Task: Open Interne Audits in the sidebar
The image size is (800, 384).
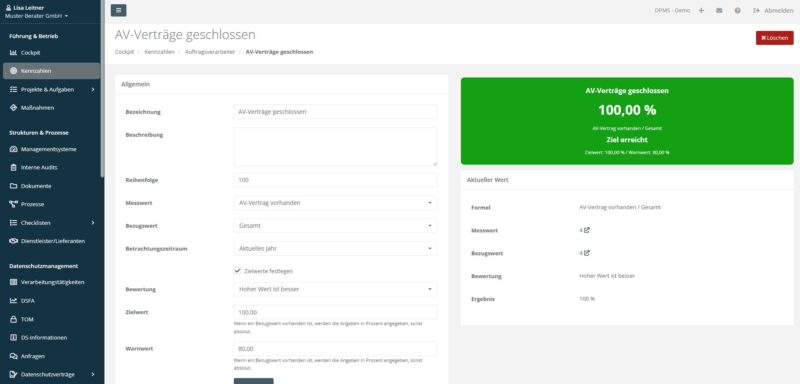Action: 51,167
